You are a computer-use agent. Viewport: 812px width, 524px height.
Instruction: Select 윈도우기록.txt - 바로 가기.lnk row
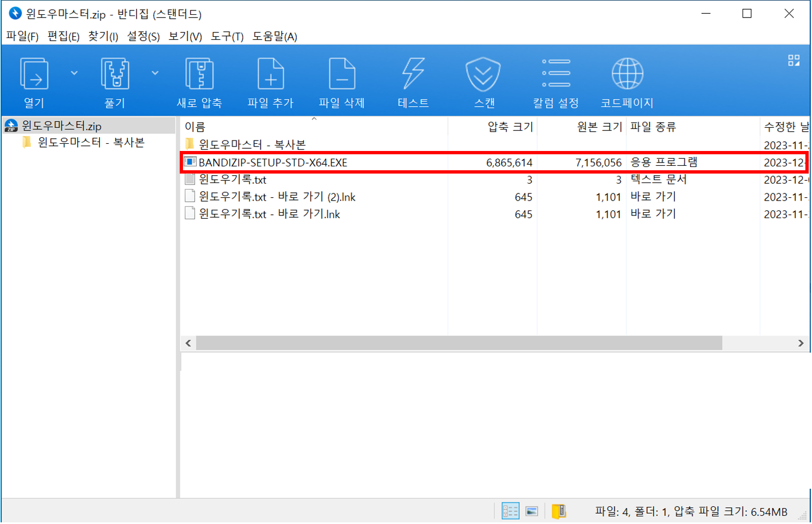click(x=494, y=214)
